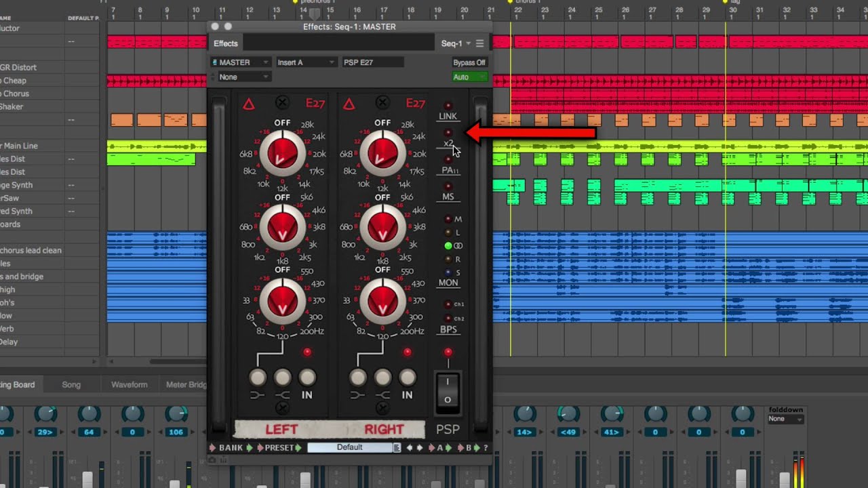Open the Effects window hamburger menu
This screenshot has height=488, width=868.
480,43
